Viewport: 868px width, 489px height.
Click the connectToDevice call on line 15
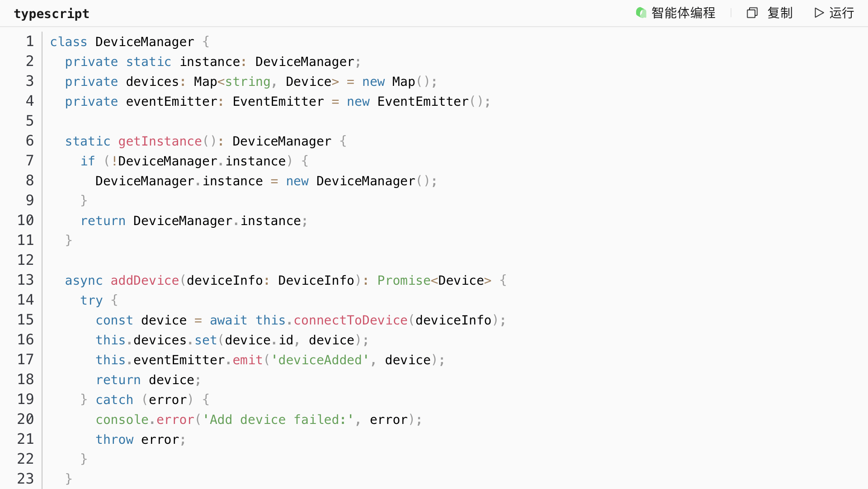350,320
